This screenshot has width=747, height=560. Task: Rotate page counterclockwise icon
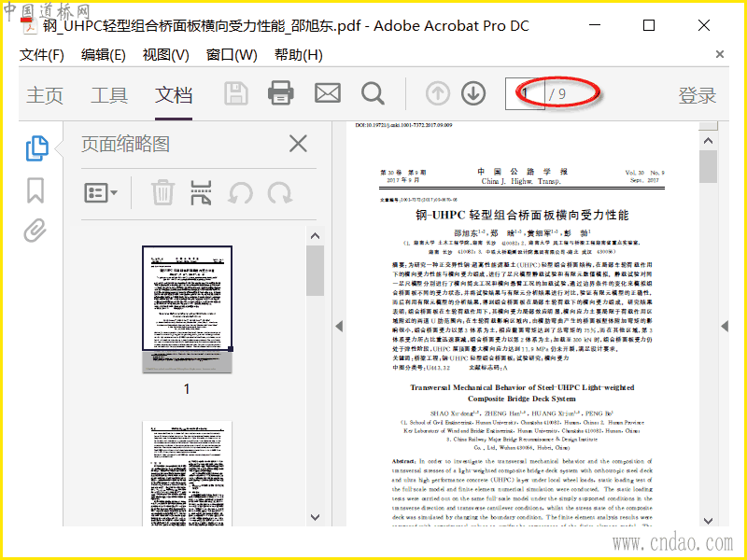pyautogui.click(x=240, y=193)
